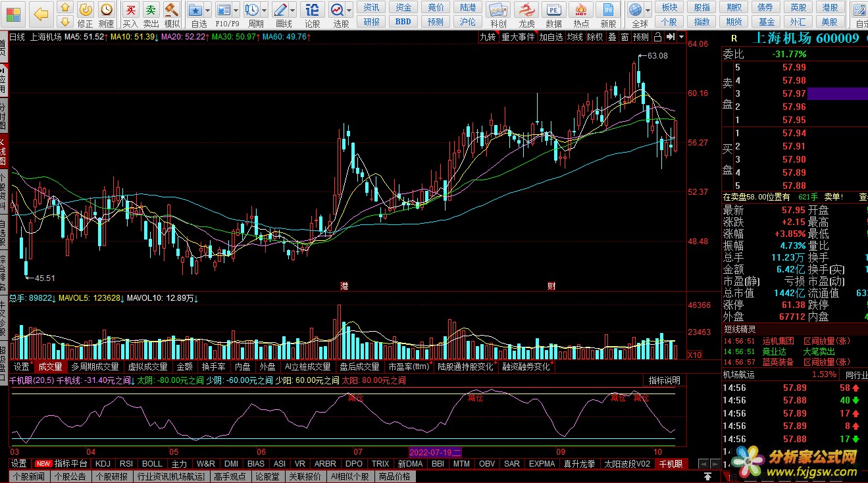Toggle the 叠 overlay option
Screen dimensions: 868x483
click(612, 37)
